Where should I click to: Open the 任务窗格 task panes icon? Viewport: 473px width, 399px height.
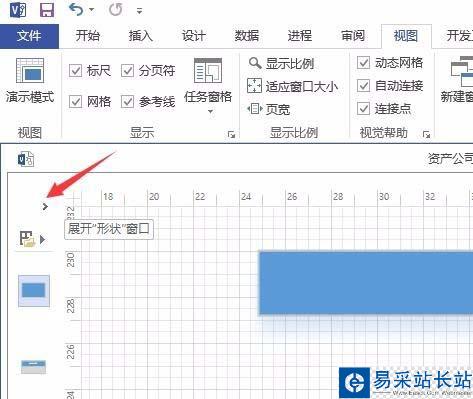click(208, 70)
